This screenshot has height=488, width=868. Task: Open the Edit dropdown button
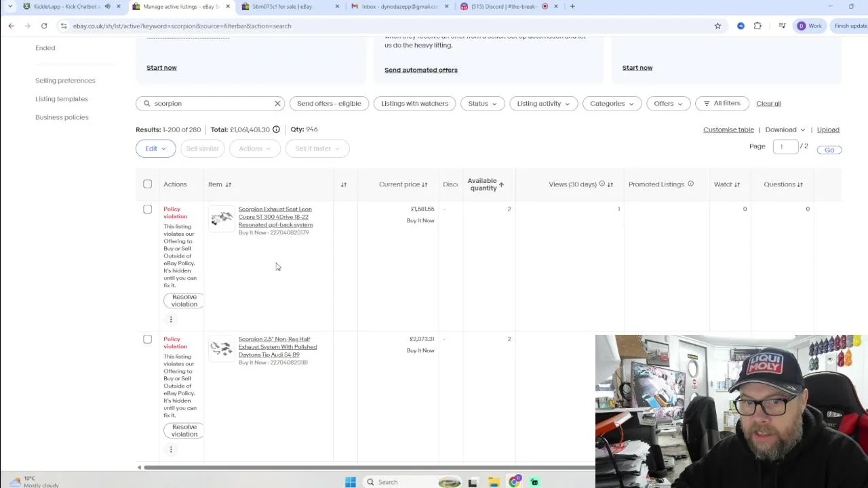click(155, 148)
